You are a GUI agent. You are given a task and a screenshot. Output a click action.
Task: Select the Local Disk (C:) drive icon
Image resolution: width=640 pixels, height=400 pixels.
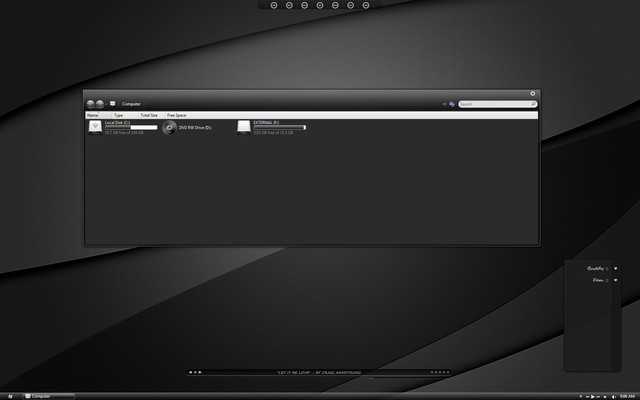95,127
